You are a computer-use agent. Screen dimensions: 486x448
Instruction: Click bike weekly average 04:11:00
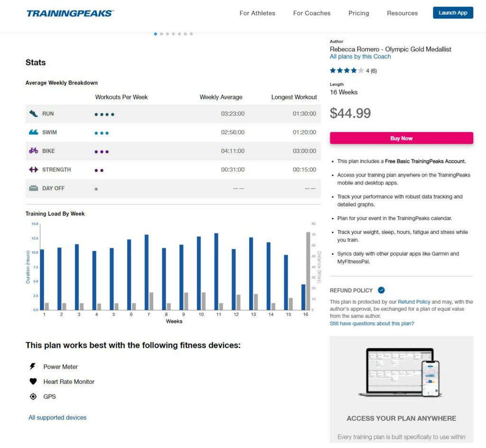[233, 151]
